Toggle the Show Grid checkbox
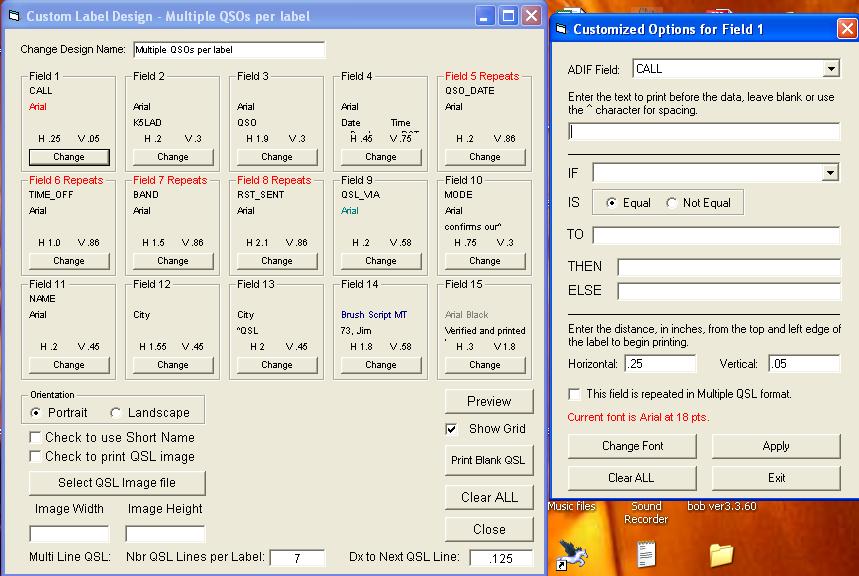 tap(451, 429)
